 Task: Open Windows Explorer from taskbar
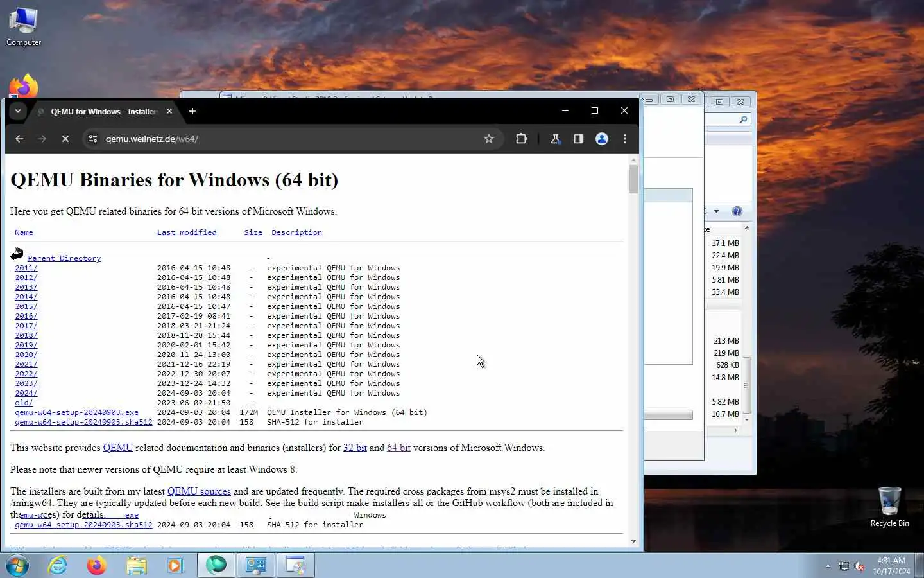click(x=136, y=566)
